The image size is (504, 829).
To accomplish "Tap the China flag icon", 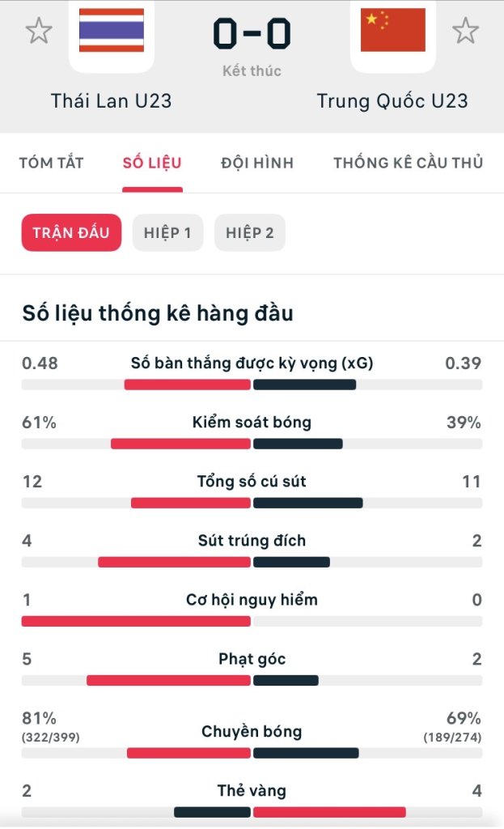I will coord(393,31).
